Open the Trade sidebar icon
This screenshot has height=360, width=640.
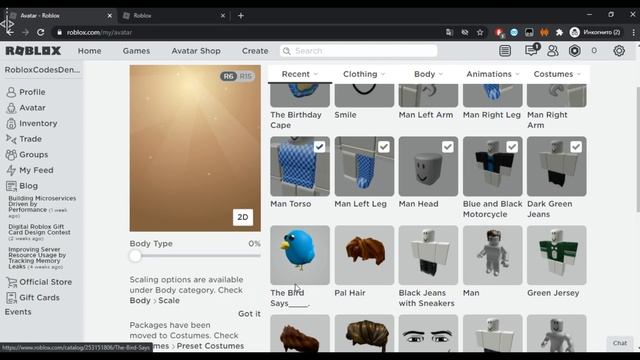coord(11,139)
